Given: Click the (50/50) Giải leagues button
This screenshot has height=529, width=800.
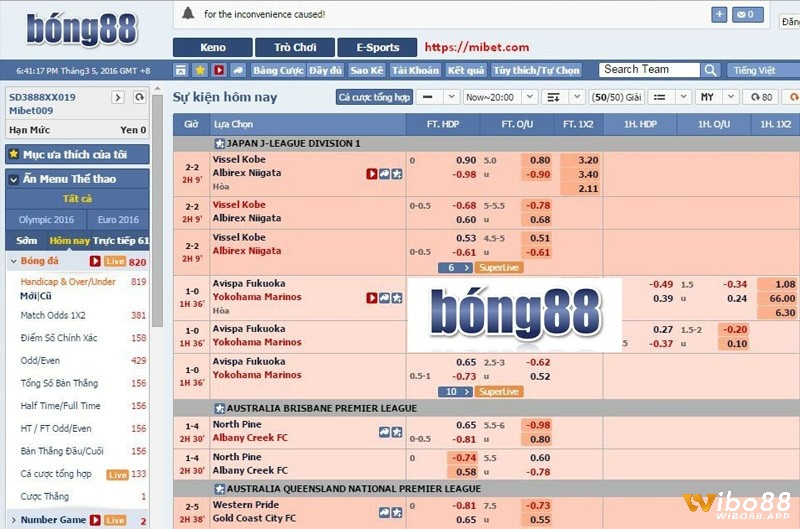Looking at the screenshot, I should [x=616, y=97].
